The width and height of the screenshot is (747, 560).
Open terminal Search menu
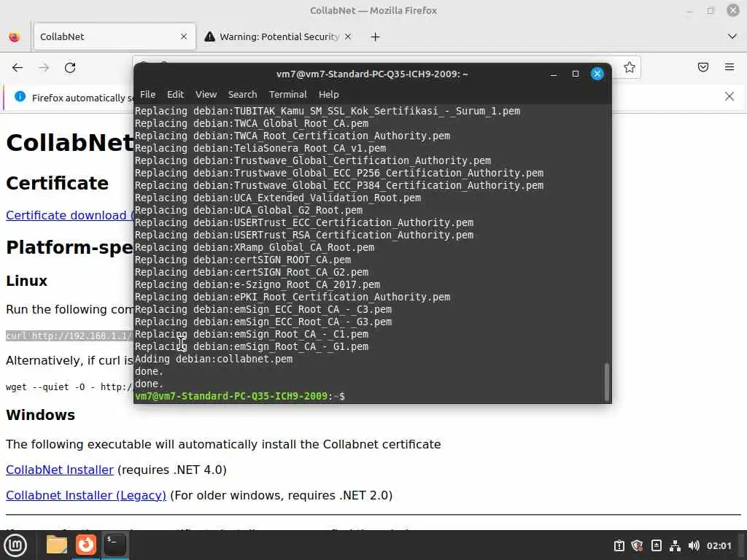pos(242,94)
